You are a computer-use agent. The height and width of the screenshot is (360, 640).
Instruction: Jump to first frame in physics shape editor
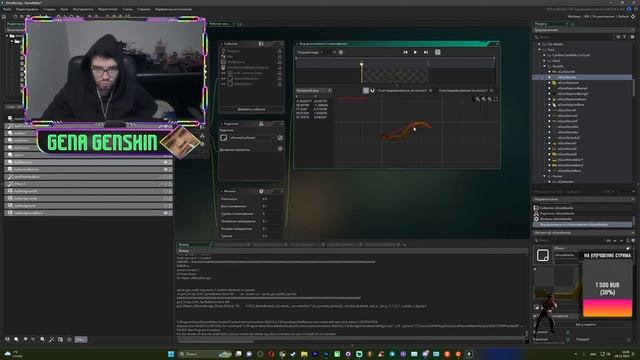point(405,52)
